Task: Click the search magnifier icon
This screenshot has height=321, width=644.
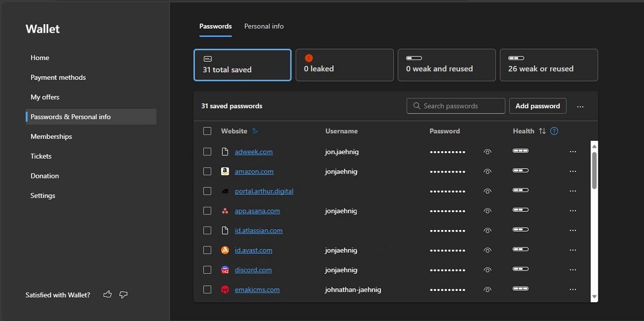Action: coord(416,106)
